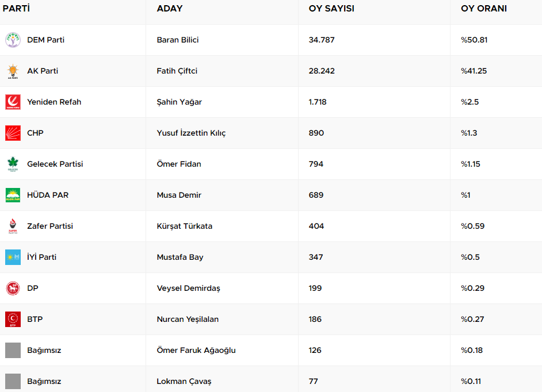Click the Zafer Partisi logo icon
The width and height of the screenshot is (542, 392).
[x=13, y=226]
